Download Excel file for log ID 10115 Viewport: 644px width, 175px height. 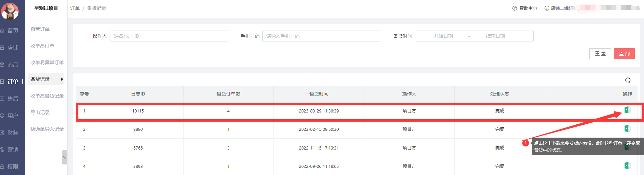627,110
